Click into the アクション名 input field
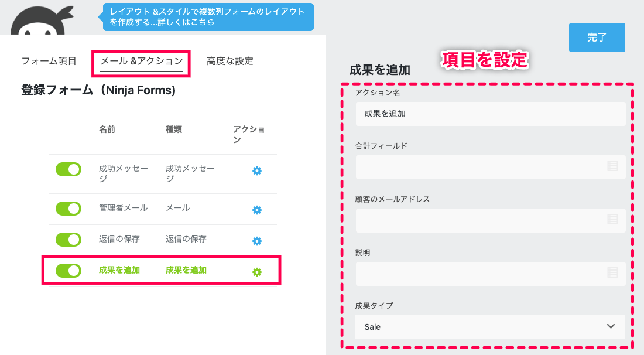644x355 pixels. (x=491, y=114)
